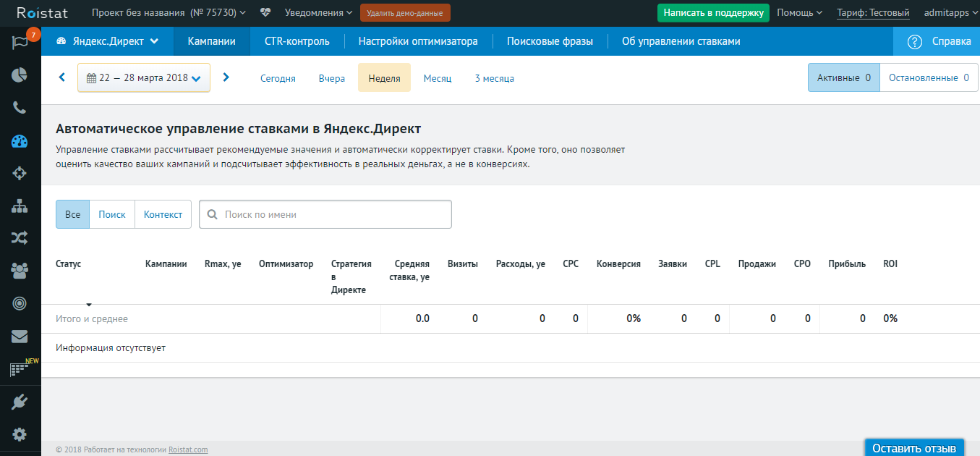The image size is (980, 456).
Task: Expand Уведомления dropdown
Action: (x=318, y=12)
